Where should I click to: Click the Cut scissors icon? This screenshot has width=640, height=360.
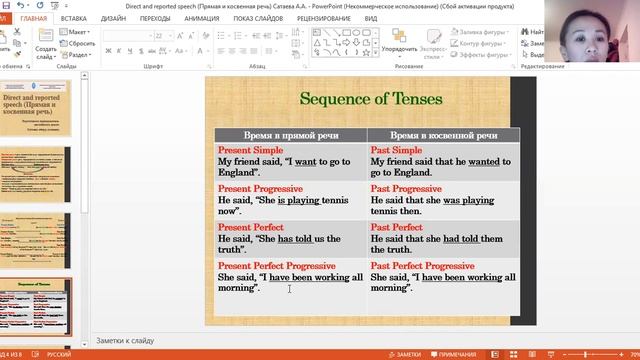coord(17,31)
